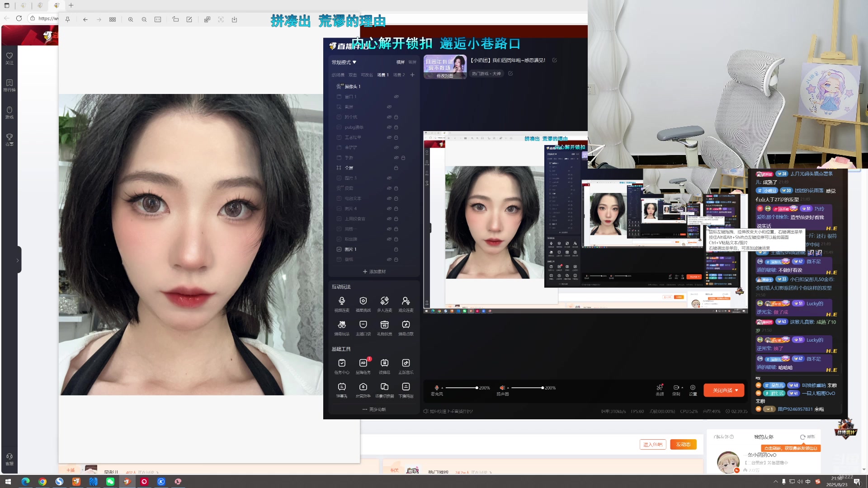The width and height of the screenshot is (868, 488).
Task: Click 修改封面 on stream cover
Action: 445,76
